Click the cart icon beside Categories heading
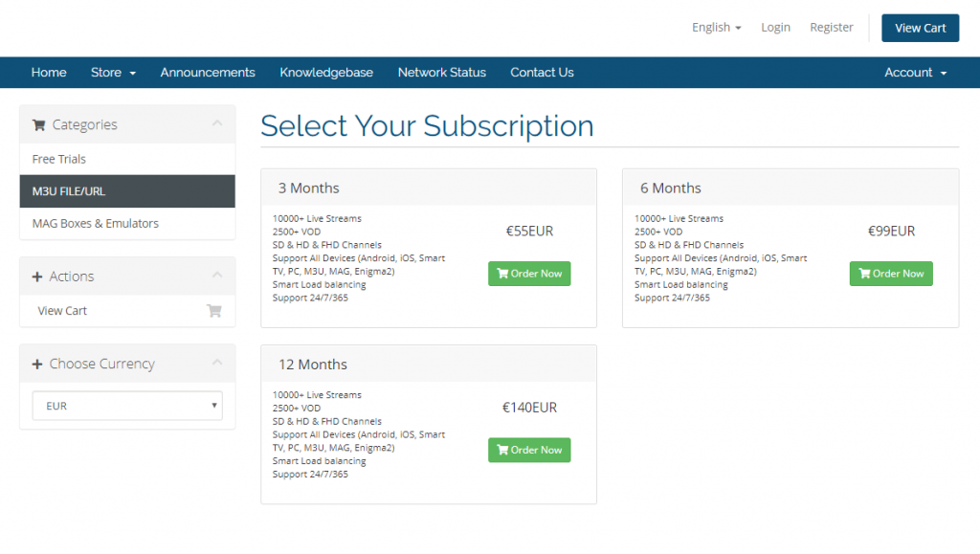Screen dimensions: 980x554 38,125
